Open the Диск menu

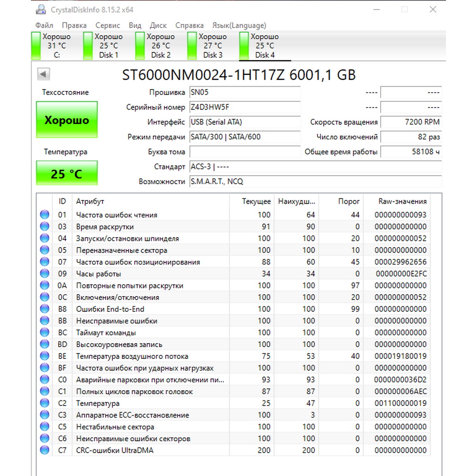[x=158, y=25]
